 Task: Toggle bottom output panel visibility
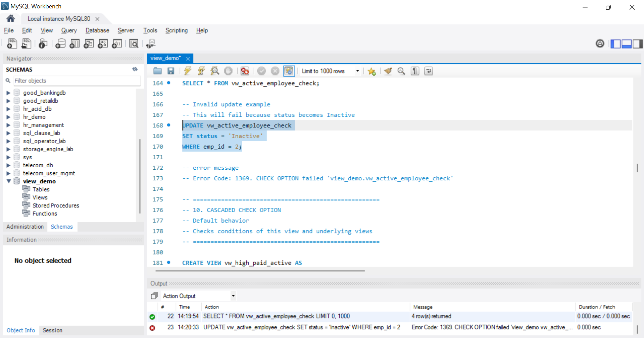tap(627, 44)
